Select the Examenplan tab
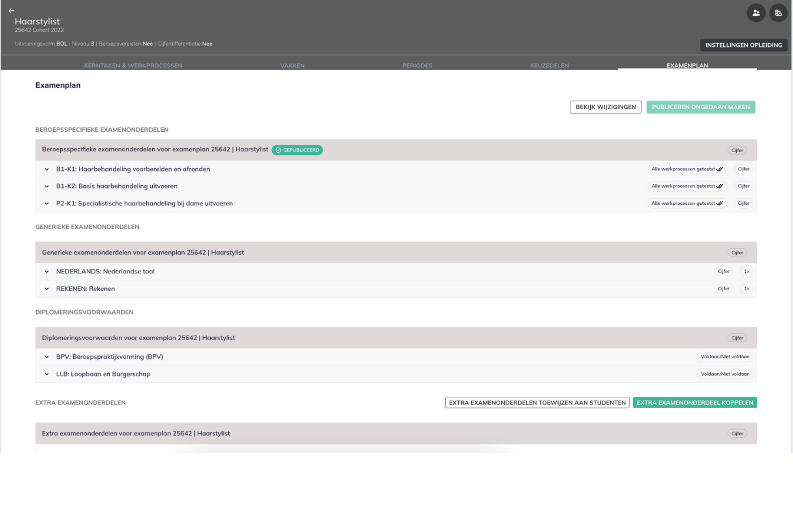 click(687, 66)
